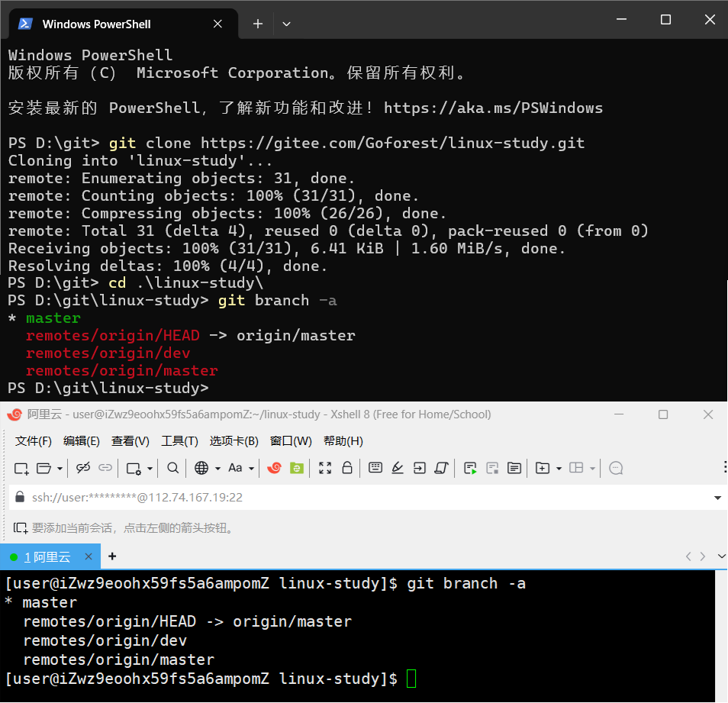Close the 1 阿里云 session tab

pyautogui.click(x=89, y=556)
